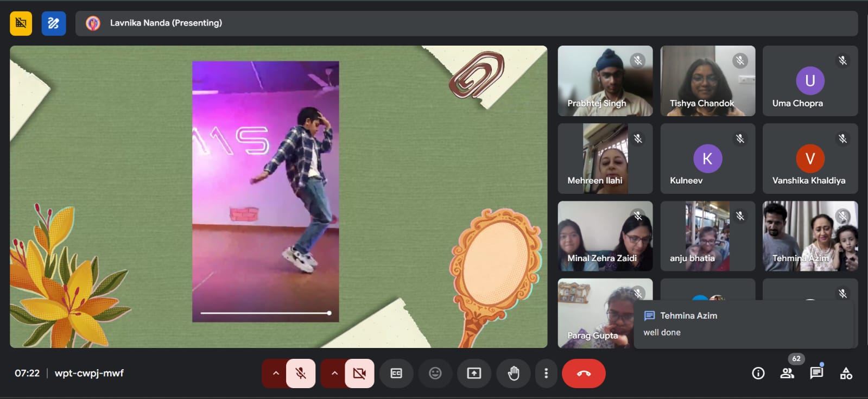The width and height of the screenshot is (868, 399).
Task: Open the blue annotation pen icon
Action: coord(54,23)
